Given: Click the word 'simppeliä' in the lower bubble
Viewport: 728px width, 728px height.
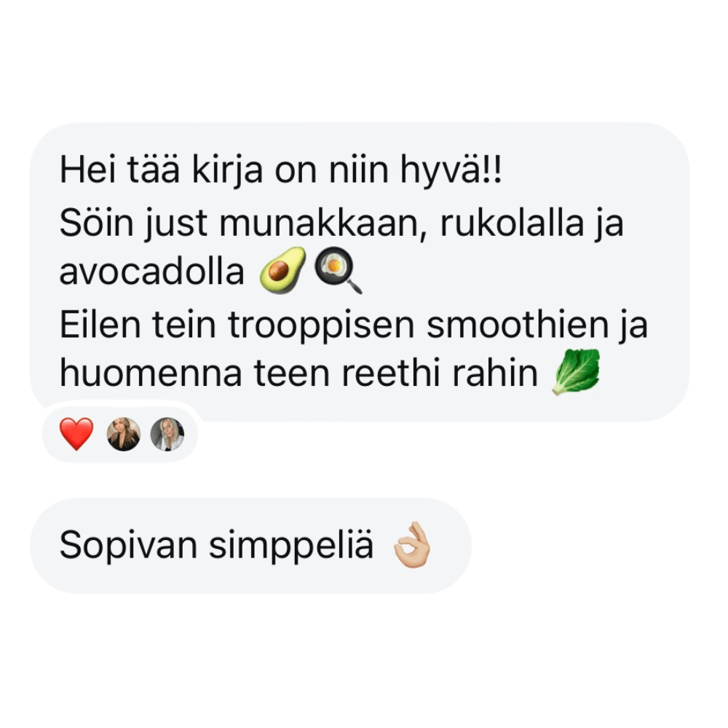Looking at the screenshot, I should click(291, 547).
